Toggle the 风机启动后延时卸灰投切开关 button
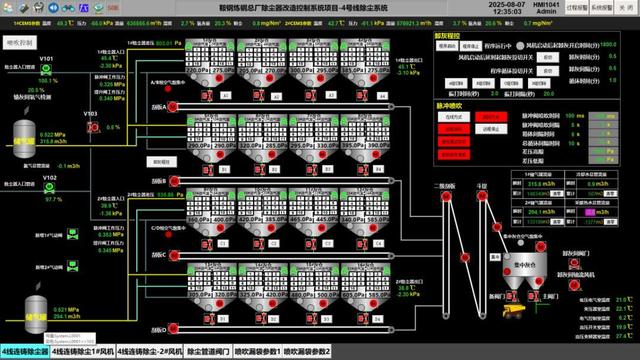Screen dimensions: 640x360 [548, 58]
